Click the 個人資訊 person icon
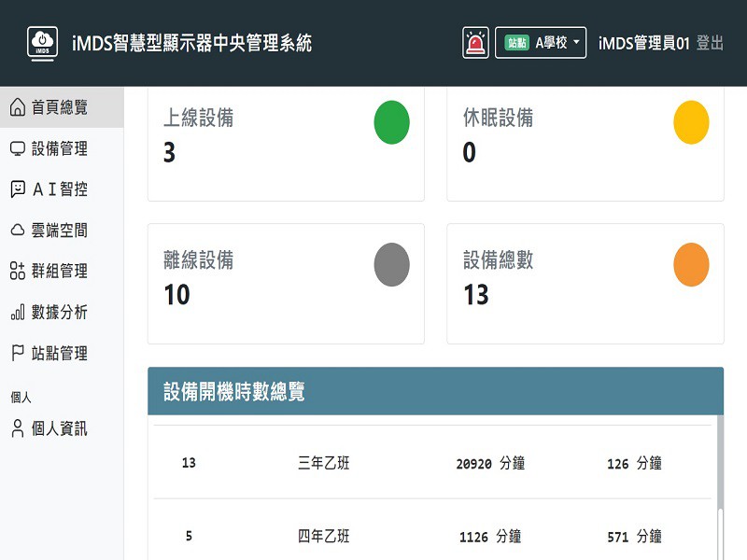Image resolution: width=747 pixels, height=560 pixels. [x=18, y=428]
